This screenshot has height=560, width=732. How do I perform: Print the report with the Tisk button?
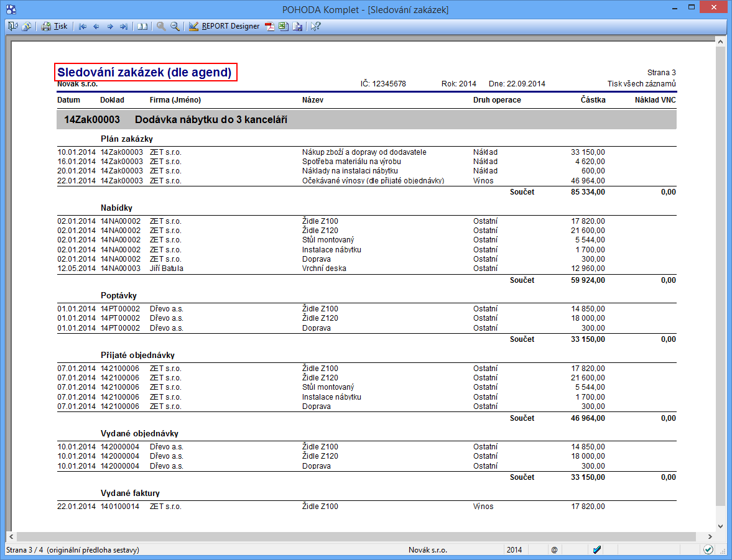click(x=54, y=27)
